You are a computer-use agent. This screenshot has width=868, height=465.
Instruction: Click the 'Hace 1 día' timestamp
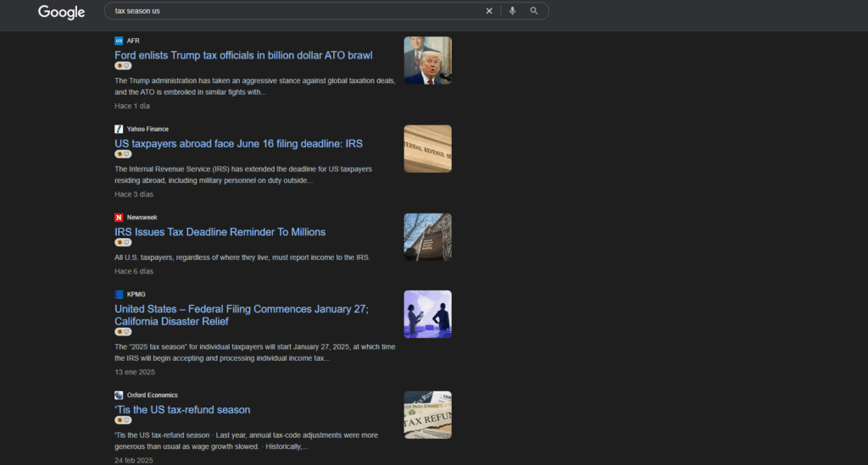(131, 106)
